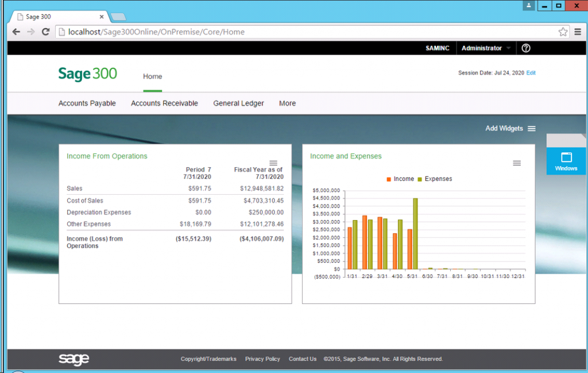The height and width of the screenshot is (373, 588).
Task: Edit the session date
Action: coord(531,73)
